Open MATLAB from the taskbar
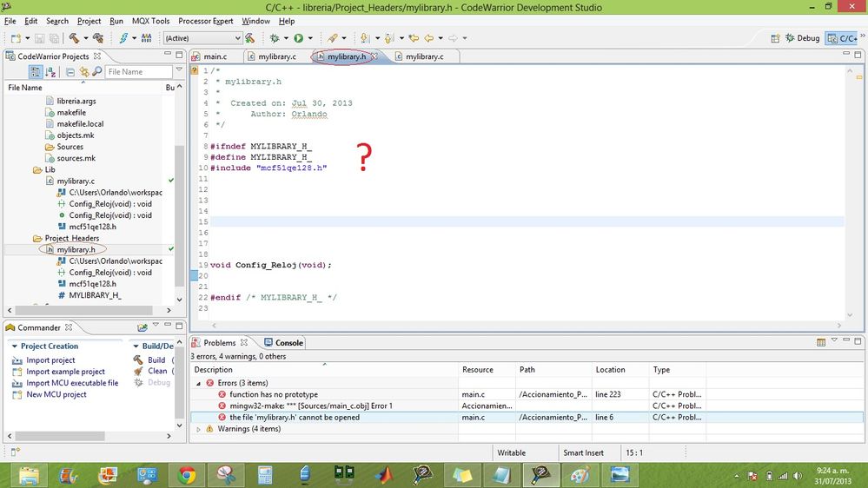This screenshot has width=868, height=488. (383, 475)
